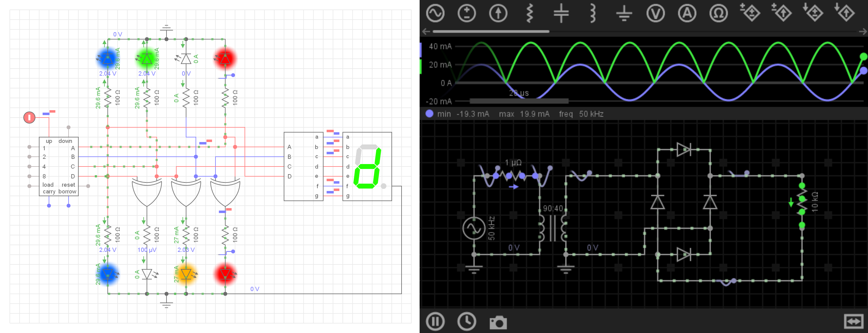
Task: Select the ground tool
Action: click(625, 13)
